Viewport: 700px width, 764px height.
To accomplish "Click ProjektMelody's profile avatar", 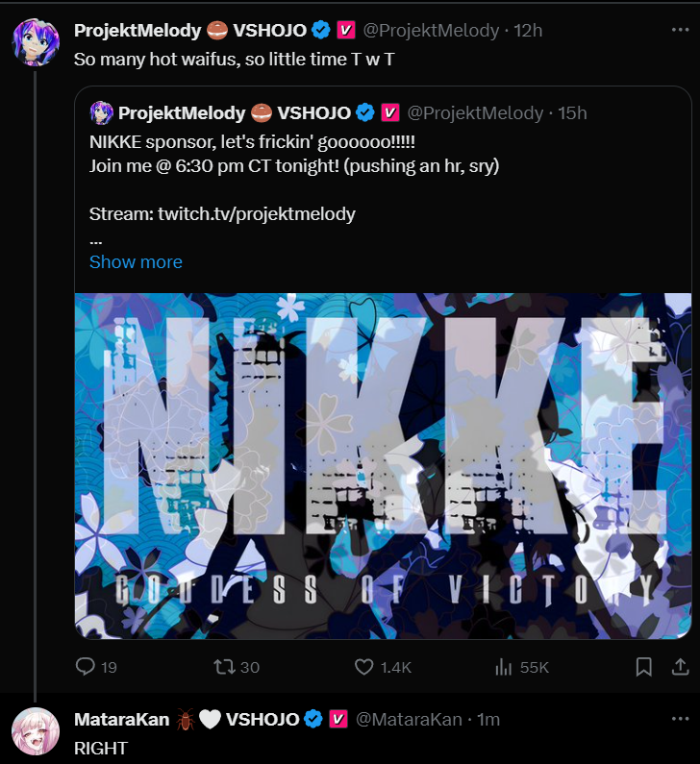I will coord(36,41).
